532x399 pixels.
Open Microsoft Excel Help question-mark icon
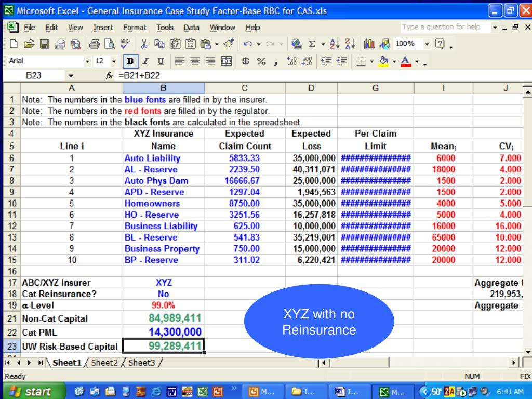click(x=440, y=44)
